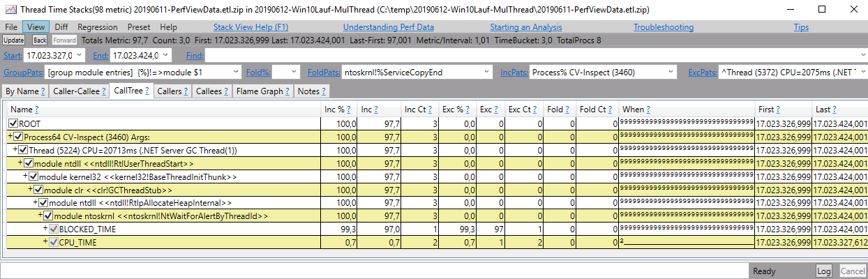Click the GroupPats: label link
868x279 pixels.
(x=24, y=72)
